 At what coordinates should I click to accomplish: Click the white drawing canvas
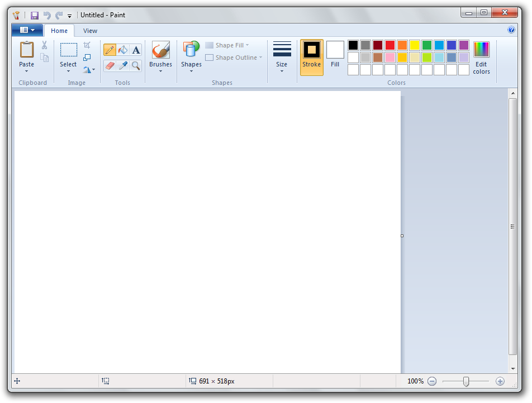click(207, 232)
